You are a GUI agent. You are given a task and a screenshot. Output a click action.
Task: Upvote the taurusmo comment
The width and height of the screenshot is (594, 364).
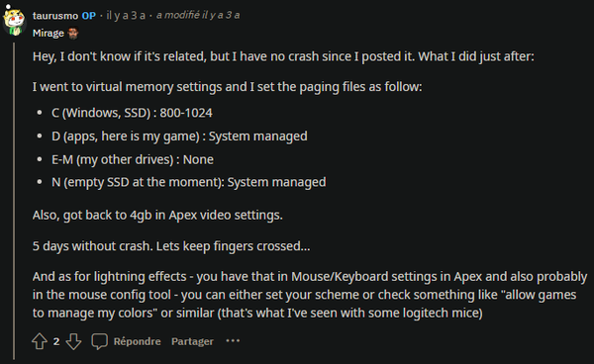(x=40, y=341)
